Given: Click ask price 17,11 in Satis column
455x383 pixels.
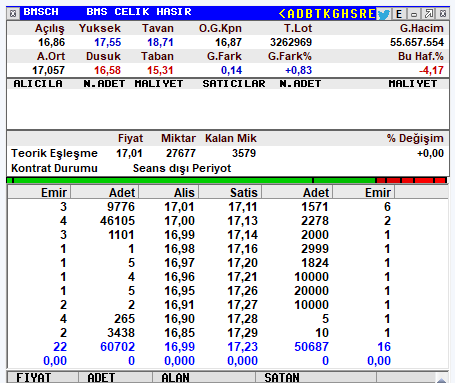Looking at the screenshot, I should [x=243, y=207].
